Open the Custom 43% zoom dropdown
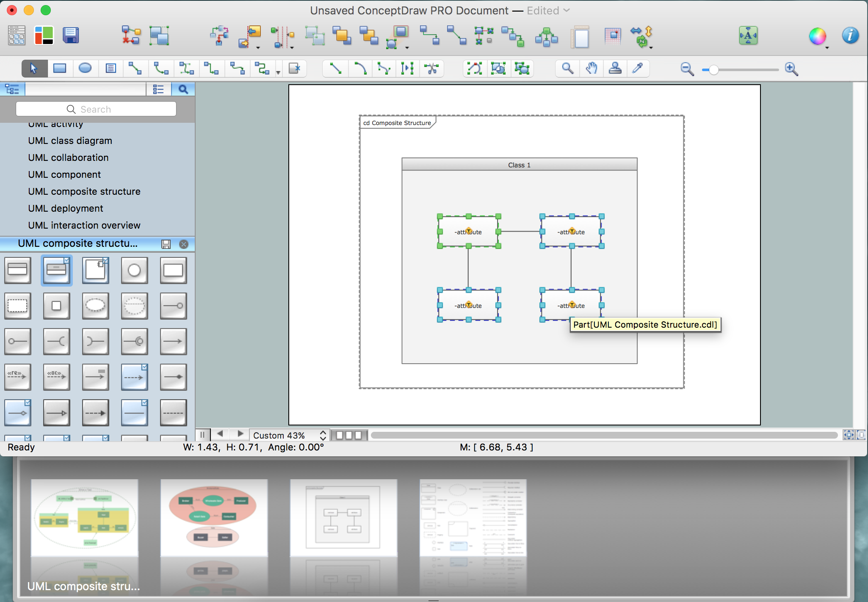 (x=290, y=435)
